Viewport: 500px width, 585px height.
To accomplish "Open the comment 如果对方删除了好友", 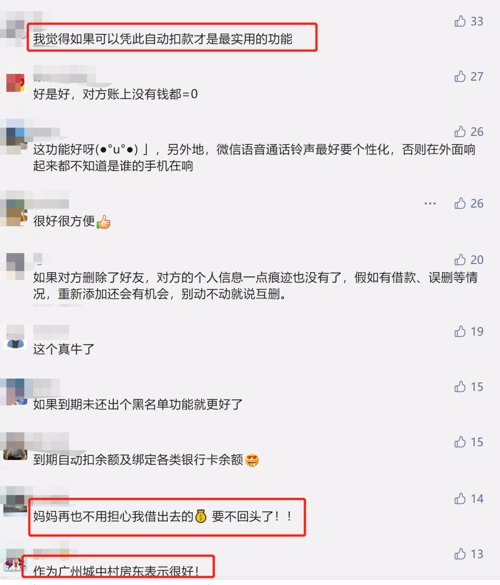I will coord(255,285).
